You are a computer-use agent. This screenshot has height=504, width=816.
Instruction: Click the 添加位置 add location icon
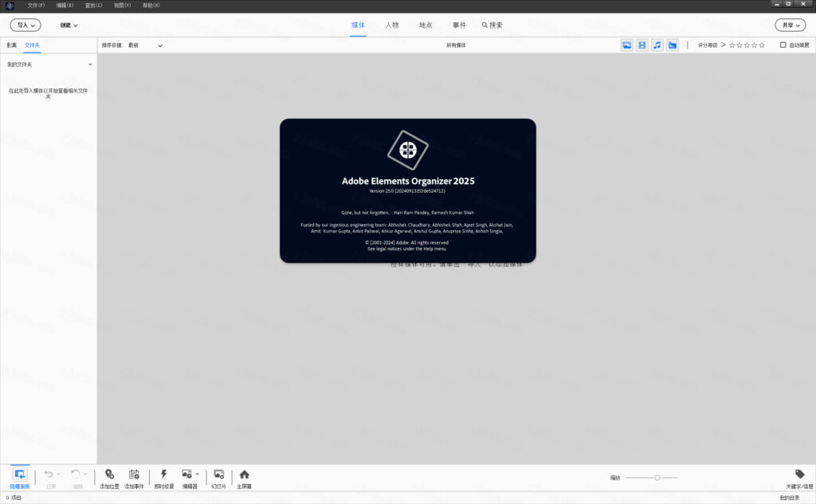(109, 474)
